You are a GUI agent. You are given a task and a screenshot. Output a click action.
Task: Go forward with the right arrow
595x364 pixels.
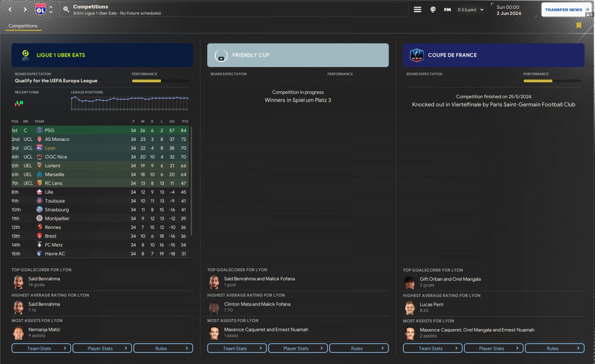[25, 9]
